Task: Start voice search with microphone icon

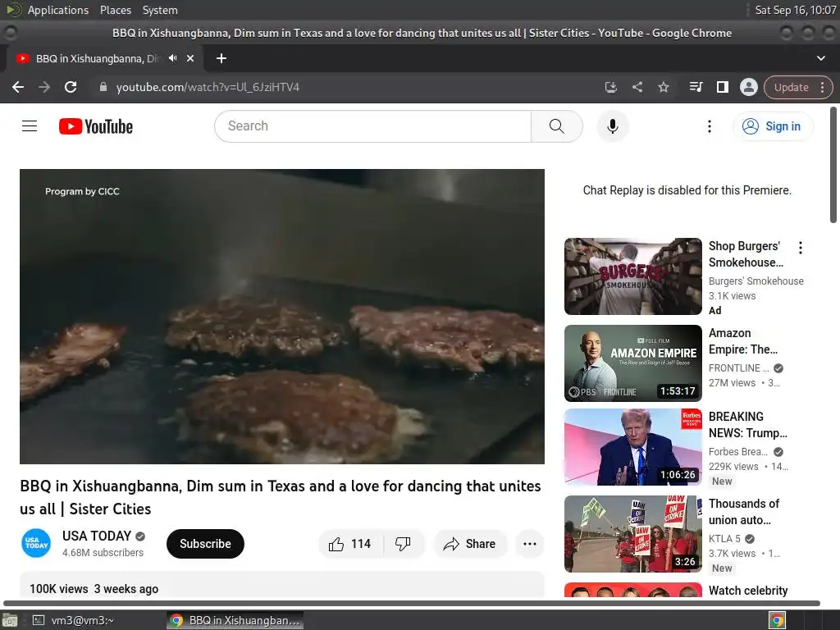Action: tap(612, 126)
